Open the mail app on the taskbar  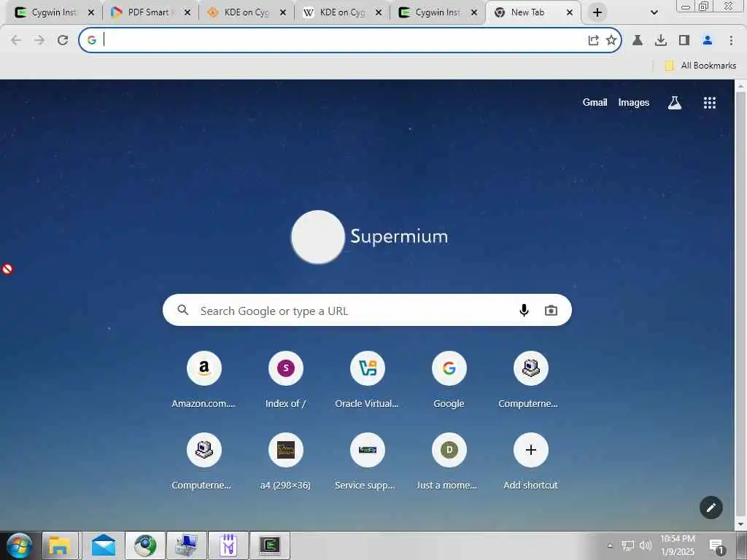104,545
